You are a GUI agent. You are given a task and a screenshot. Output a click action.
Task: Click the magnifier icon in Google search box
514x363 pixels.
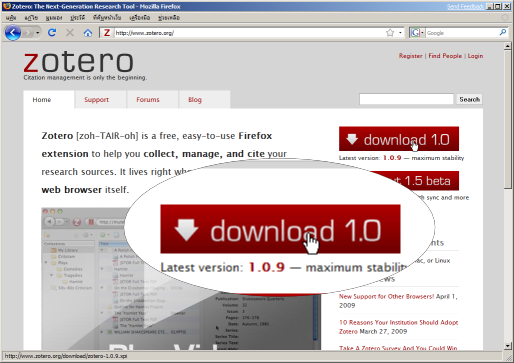(503, 32)
